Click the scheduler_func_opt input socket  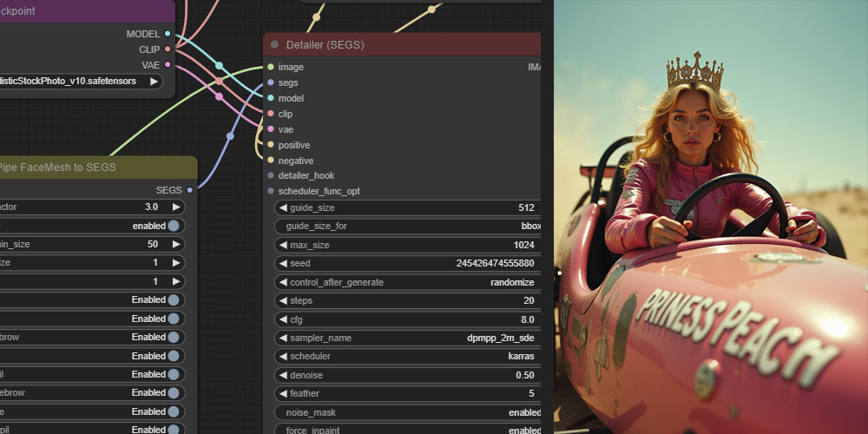click(x=270, y=191)
